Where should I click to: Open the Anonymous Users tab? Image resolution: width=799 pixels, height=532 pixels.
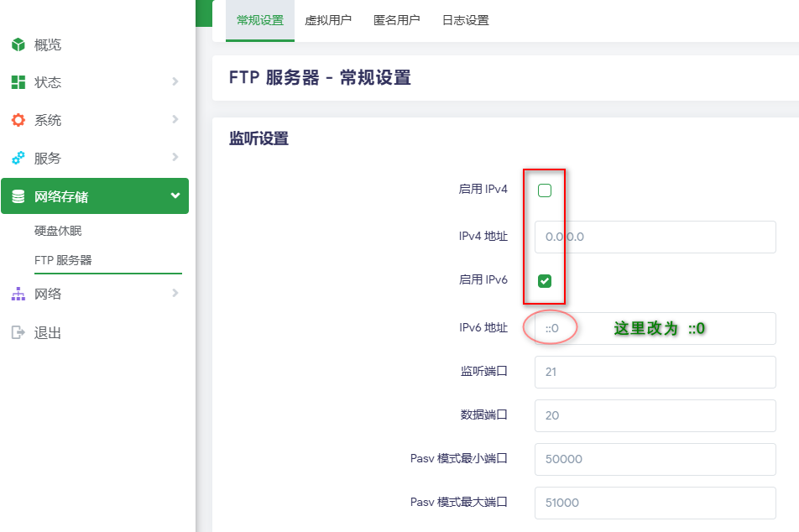(x=397, y=20)
